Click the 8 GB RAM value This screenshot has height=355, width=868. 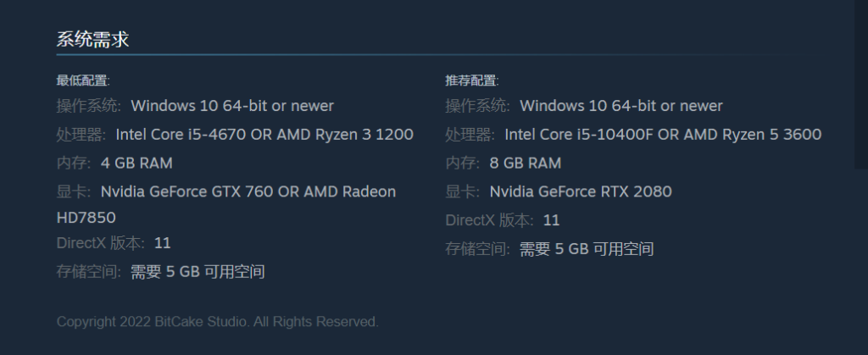pyautogui.click(x=526, y=164)
